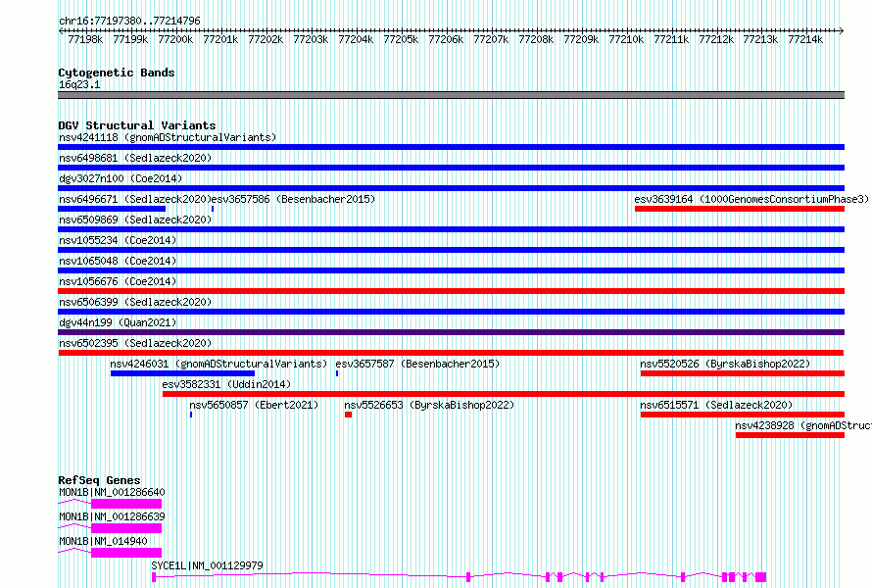Image resolution: width=872 pixels, height=588 pixels.
Task: Click nsv1056676 (Coe2014) red variant bar
Action: pos(451,291)
